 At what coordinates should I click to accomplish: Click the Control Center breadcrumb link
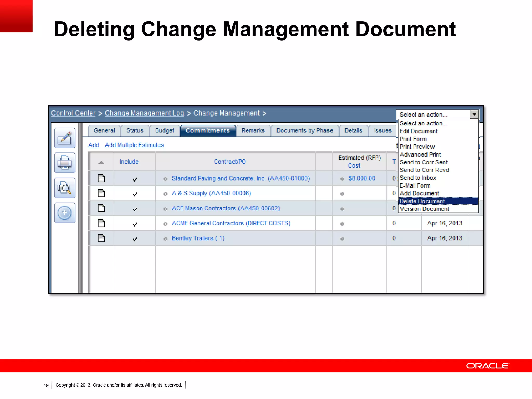(x=73, y=113)
